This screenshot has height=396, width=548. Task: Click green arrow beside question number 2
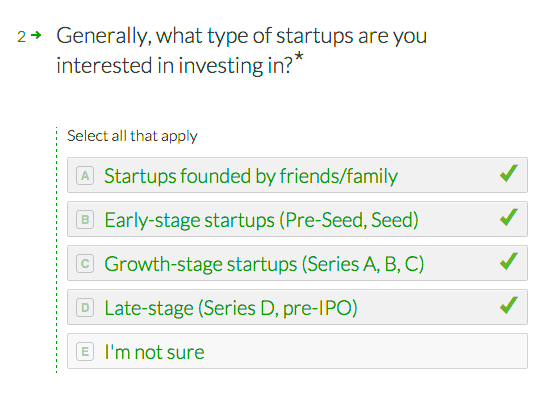36,35
